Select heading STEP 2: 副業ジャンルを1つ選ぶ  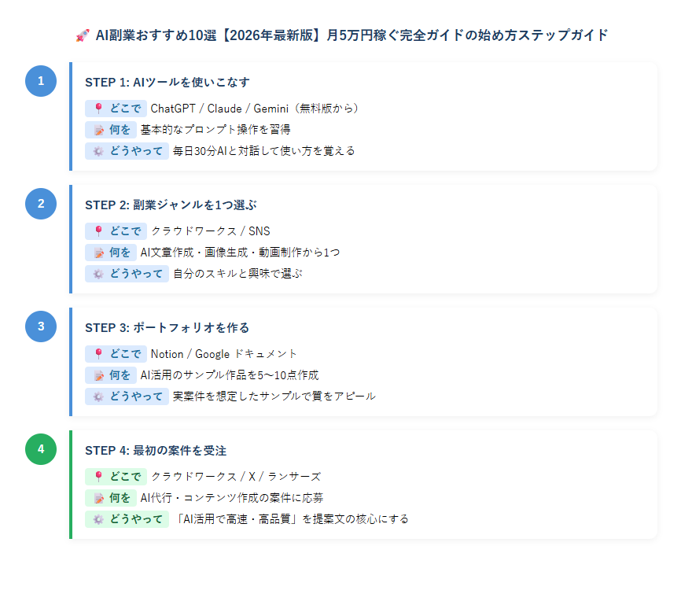pyautogui.click(x=171, y=205)
